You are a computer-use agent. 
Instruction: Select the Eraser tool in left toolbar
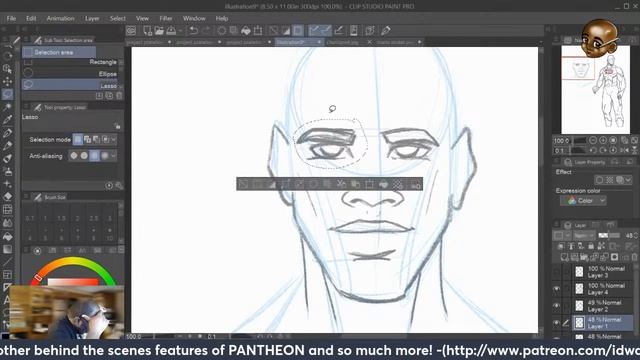click(x=7, y=196)
